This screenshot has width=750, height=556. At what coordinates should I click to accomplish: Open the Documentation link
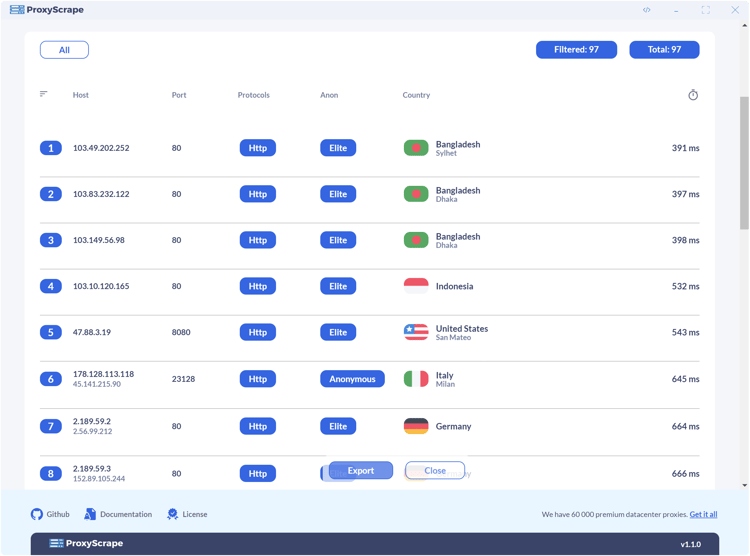pos(118,514)
